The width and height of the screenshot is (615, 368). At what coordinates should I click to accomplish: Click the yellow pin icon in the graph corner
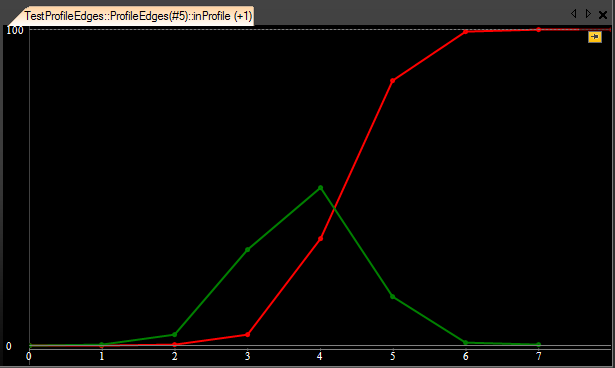click(595, 37)
